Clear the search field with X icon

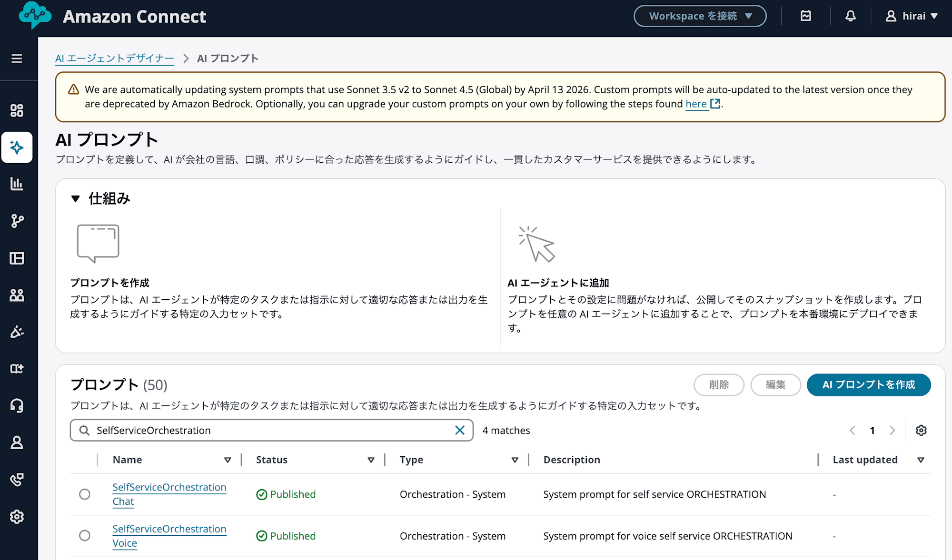460,430
